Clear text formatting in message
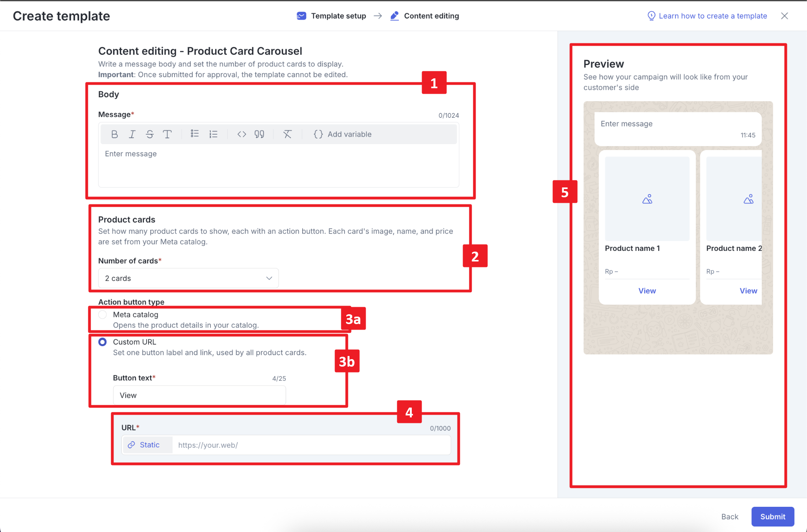 click(x=287, y=134)
